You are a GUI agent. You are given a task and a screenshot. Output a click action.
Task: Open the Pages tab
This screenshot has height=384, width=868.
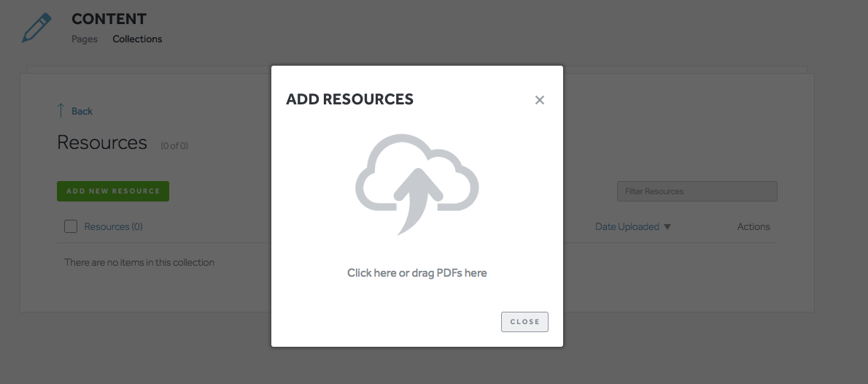(x=85, y=39)
